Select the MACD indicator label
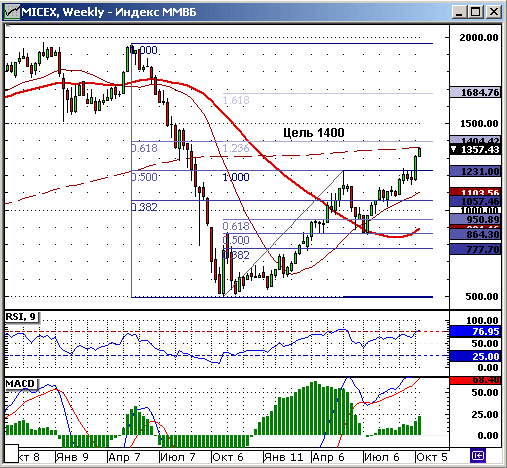The image size is (507, 468). click(x=21, y=384)
